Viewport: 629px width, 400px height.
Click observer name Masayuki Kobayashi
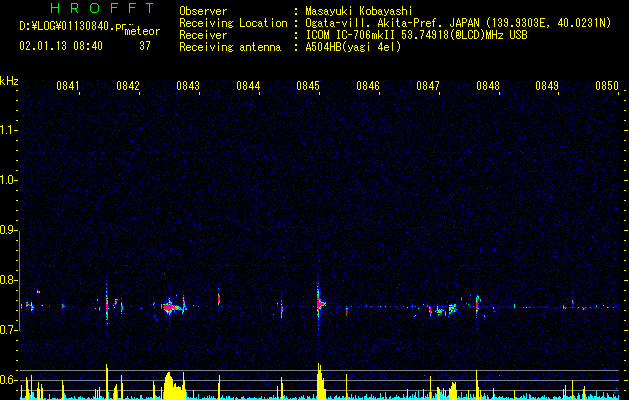[358, 11]
